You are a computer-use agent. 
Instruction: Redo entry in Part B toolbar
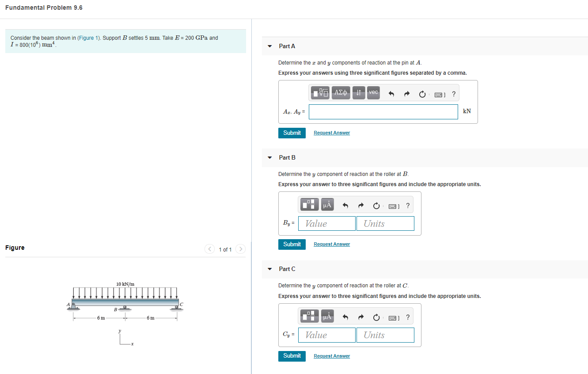click(361, 206)
